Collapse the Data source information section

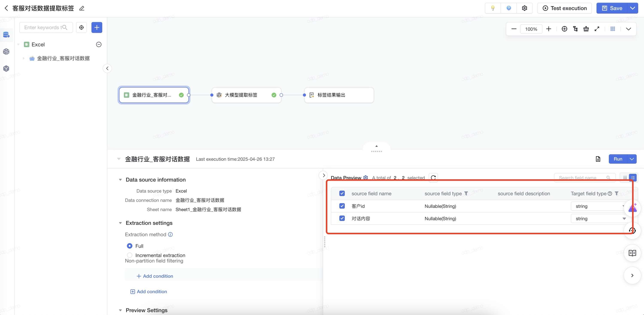(120, 180)
